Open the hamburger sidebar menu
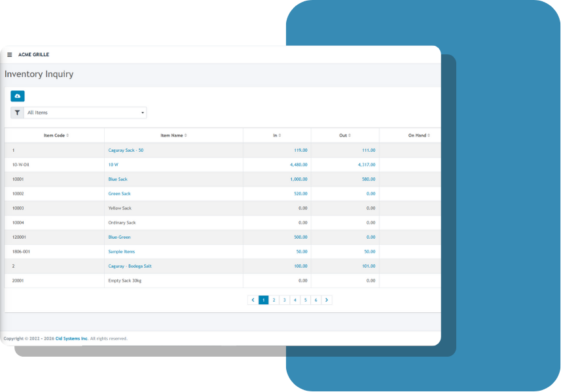Screen dimensions: 561x392 9,55
